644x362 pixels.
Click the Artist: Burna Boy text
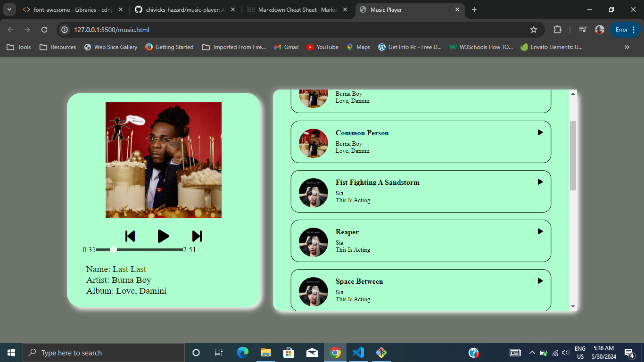[x=119, y=280]
